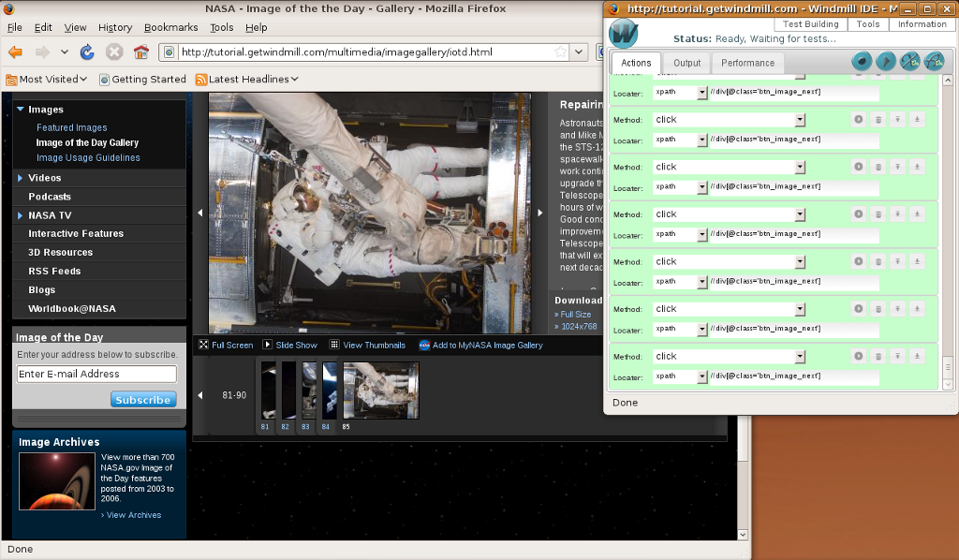
Task: Open the Getting Started bookmark
Action: 143,80
